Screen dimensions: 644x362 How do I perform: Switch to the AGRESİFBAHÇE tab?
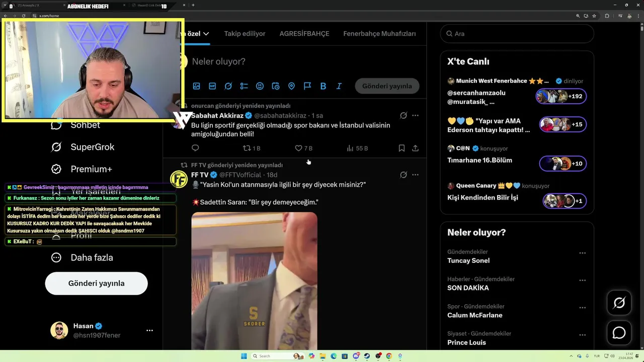tap(304, 34)
